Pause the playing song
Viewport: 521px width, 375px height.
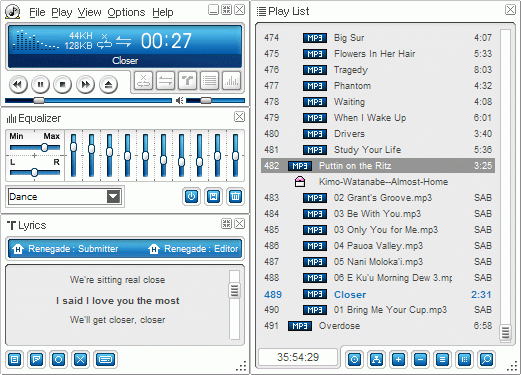40,85
